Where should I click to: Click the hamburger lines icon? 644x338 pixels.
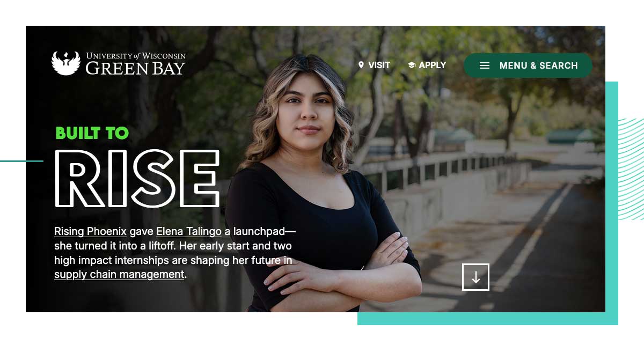click(x=485, y=65)
